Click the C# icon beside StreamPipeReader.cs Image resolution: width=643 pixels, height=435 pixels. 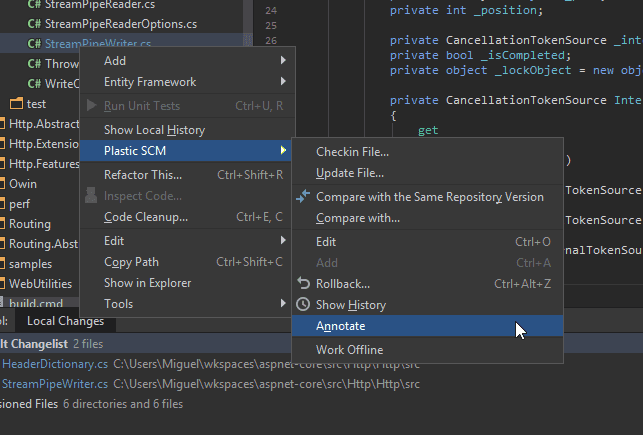pos(34,5)
